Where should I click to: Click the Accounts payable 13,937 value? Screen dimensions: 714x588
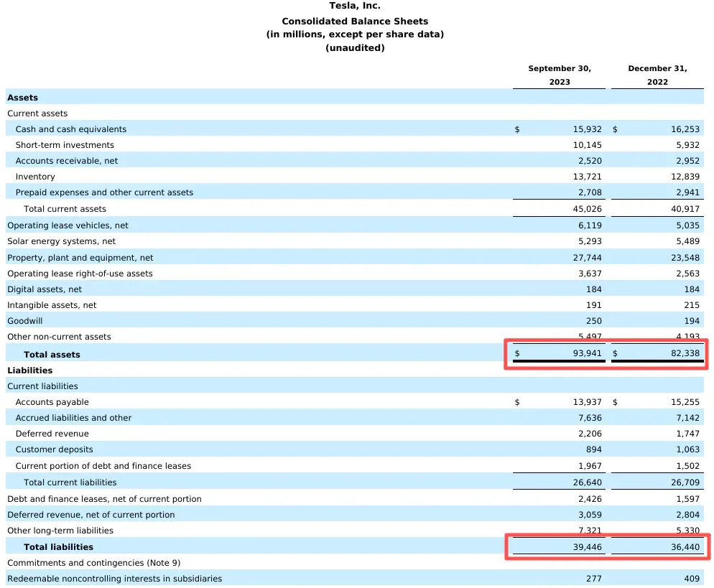587,402
